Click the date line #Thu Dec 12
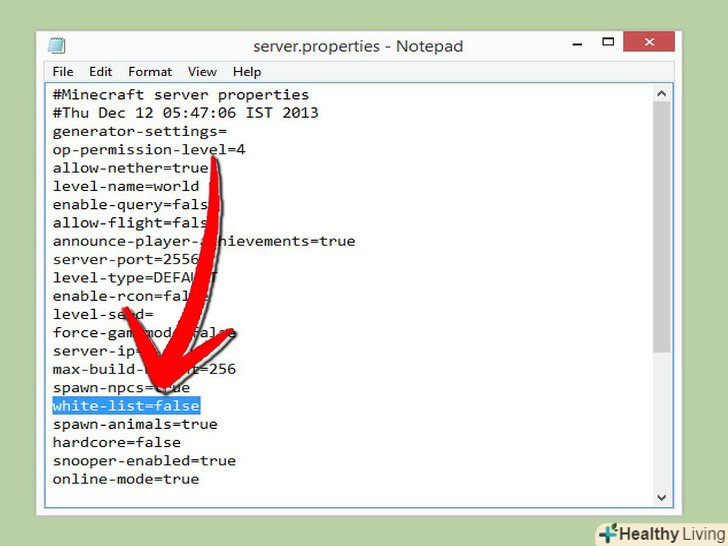Screen dimensions: 728x546 pyautogui.click(x=185, y=113)
